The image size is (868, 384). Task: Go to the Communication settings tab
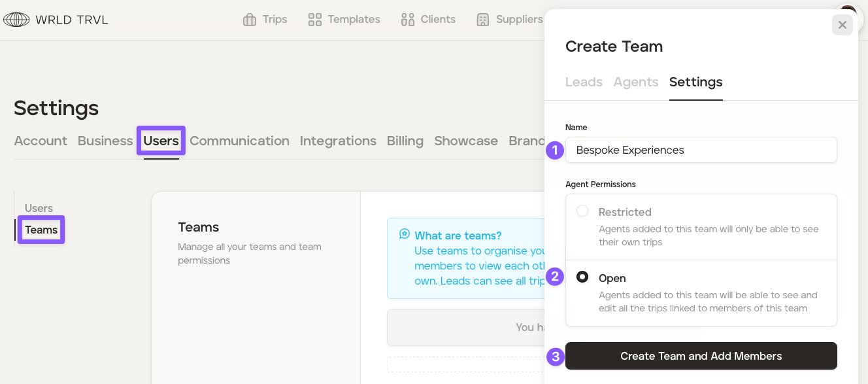[x=239, y=141]
